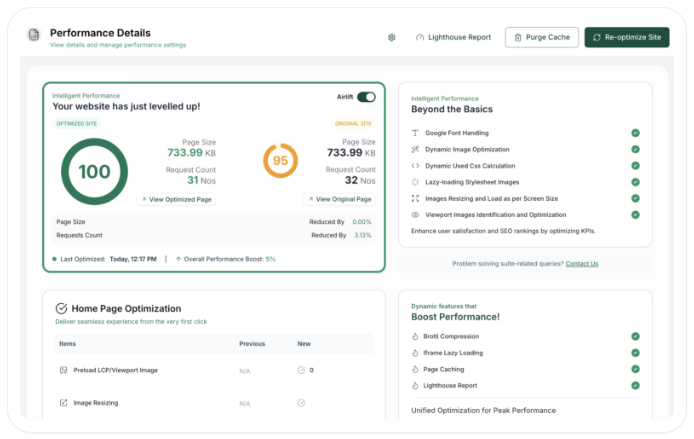Click the Dynamic Image Optimization icon
The image size is (694, 439).
click(415, 149)
